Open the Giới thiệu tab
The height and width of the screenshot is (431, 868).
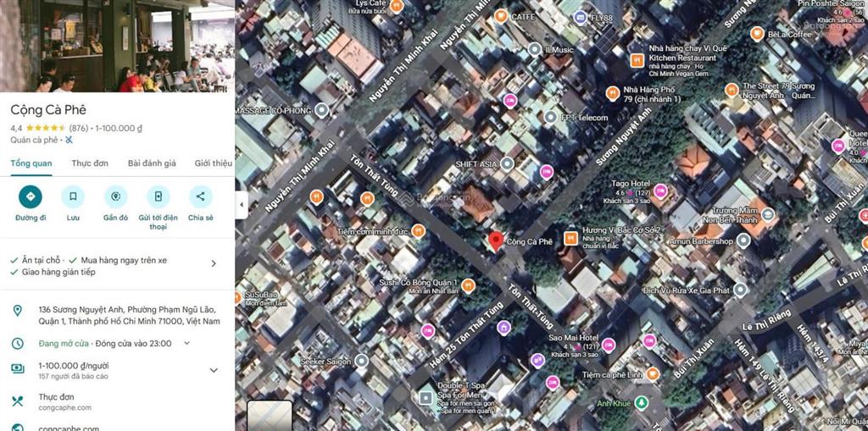coord(213,163)
